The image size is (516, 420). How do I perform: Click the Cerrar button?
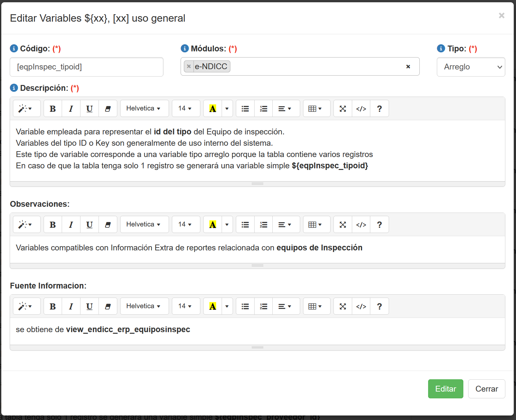(486, 389)
